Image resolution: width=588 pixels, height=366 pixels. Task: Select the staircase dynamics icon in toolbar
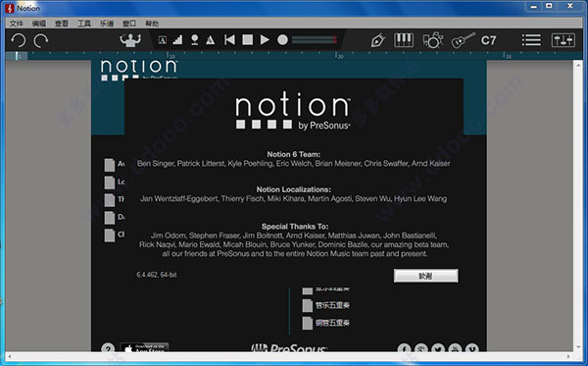pos(177,40)
